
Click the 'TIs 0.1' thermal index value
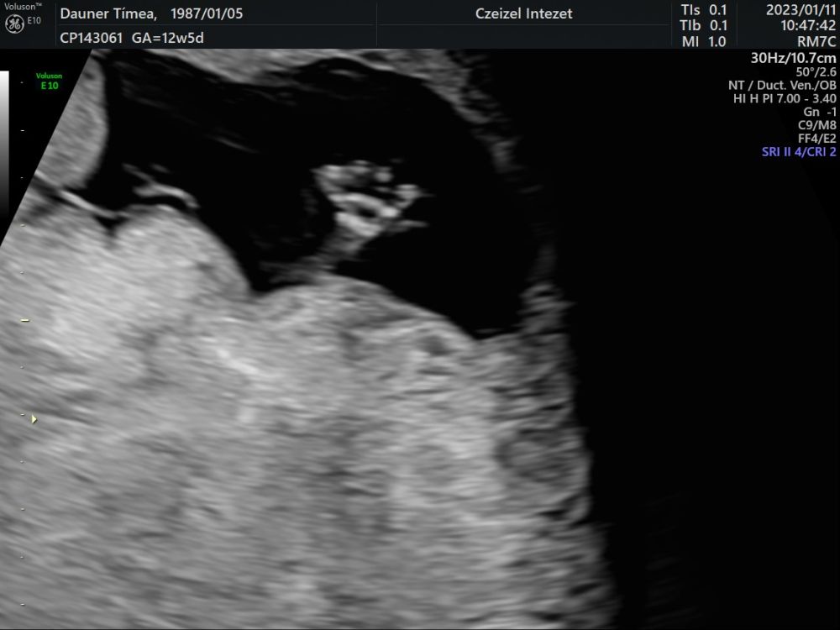pyautogui.click(x=704, y=10)
